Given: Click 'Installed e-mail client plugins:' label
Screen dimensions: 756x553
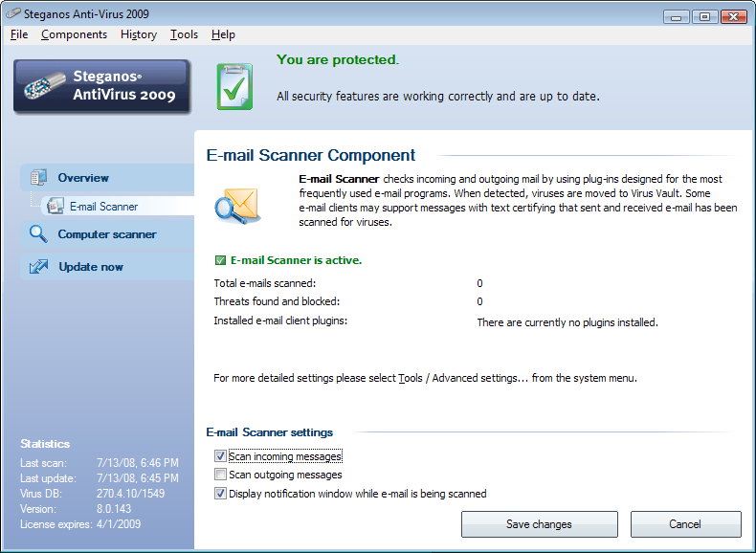Looking at the screenshot, I should pyautogui.click(x=280, y=321).
